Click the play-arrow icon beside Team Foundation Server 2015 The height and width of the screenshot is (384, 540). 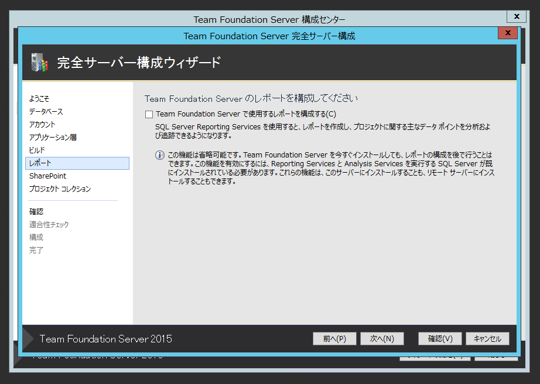(29, 339)
